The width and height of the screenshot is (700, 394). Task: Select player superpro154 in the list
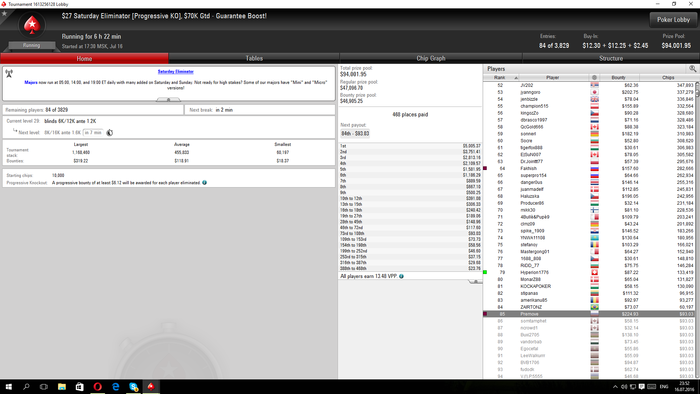(x=589, y=175)
